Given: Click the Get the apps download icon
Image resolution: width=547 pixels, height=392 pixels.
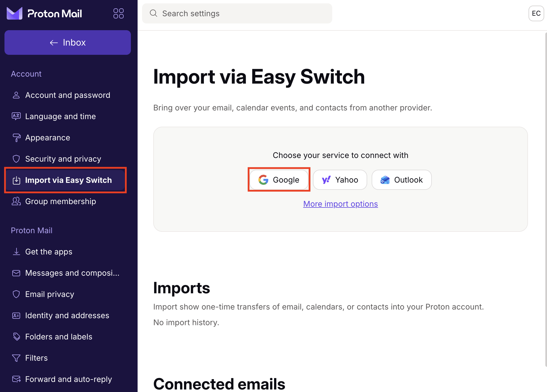Looking at the screenshot, I should tap(16, 252).
